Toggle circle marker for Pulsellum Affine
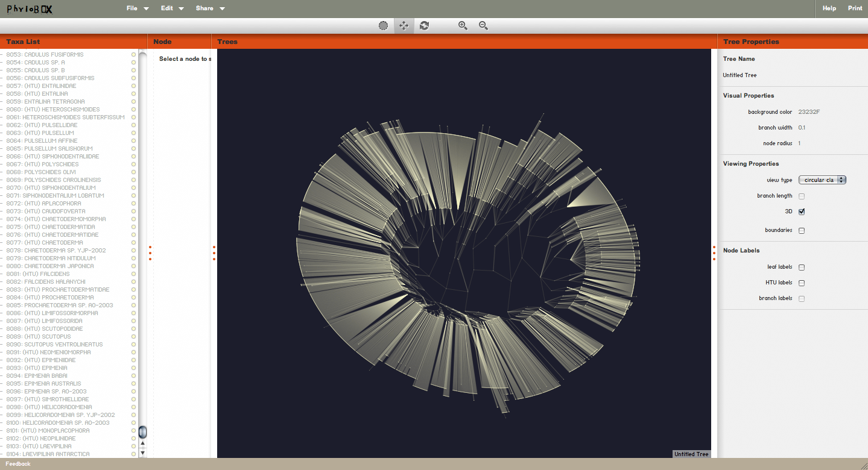Viewport: 868px width, 470px height. (x=133, y=140)
